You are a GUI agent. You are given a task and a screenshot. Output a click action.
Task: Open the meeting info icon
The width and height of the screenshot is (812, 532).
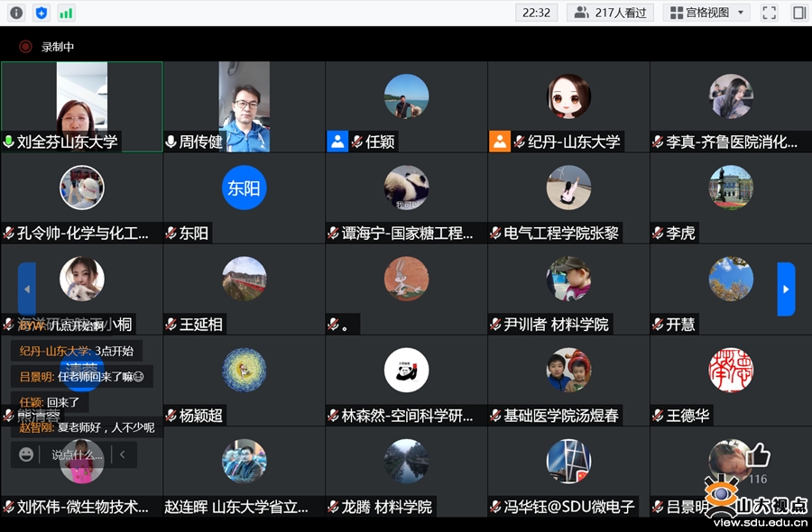point(16,13)
